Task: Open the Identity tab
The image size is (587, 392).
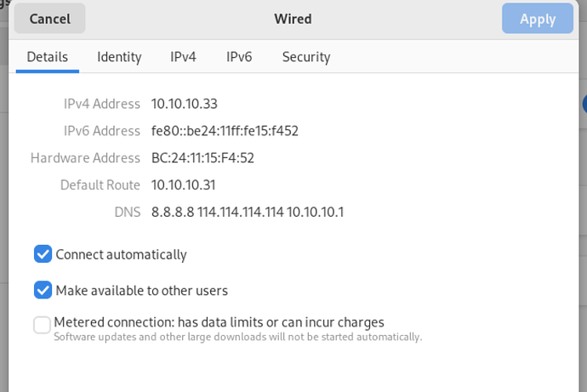Action: tap(119, 57)
